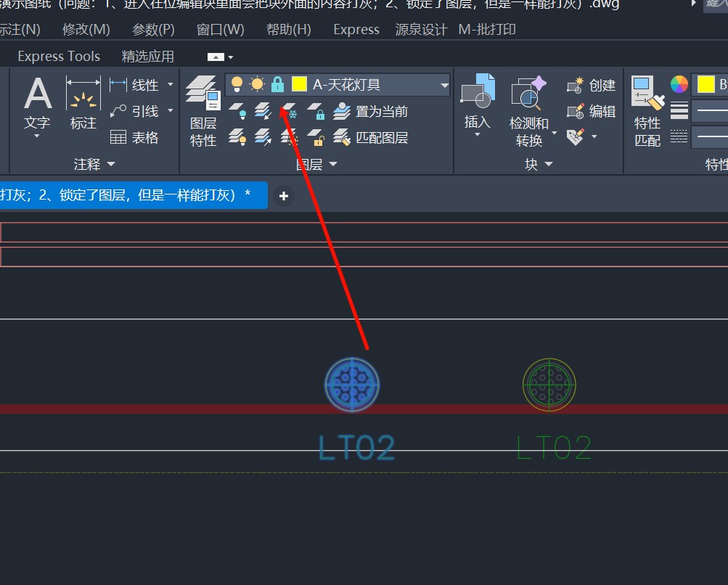Toggle the layer lock padlock icon
The height and width of the screenshot is (585, 728).
[277, 85]
